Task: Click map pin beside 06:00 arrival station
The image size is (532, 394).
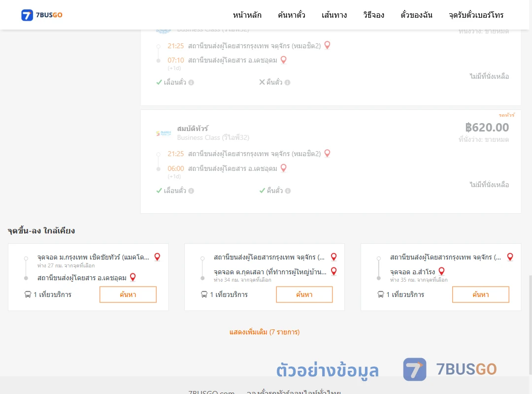Action: point(284,168)
